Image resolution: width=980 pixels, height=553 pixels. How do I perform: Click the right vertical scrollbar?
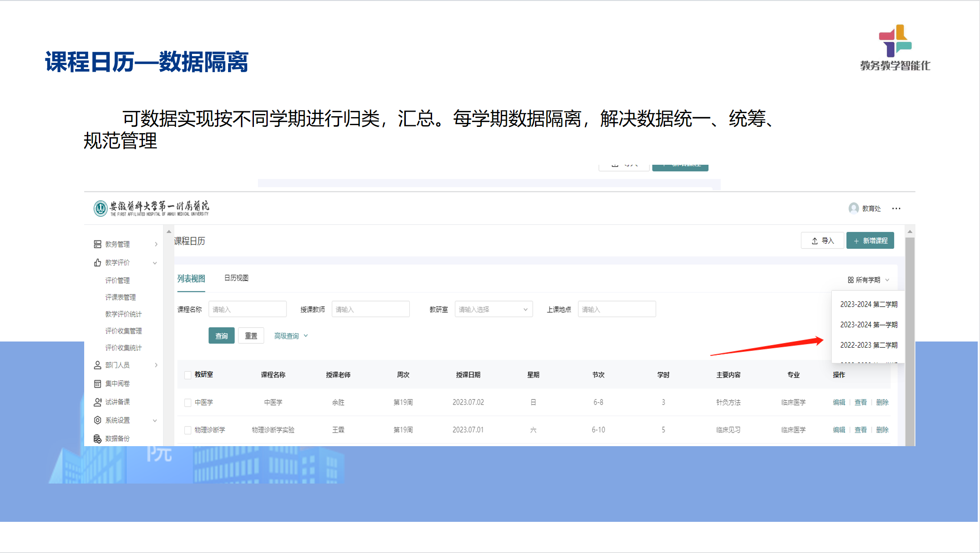coord(910,338)
